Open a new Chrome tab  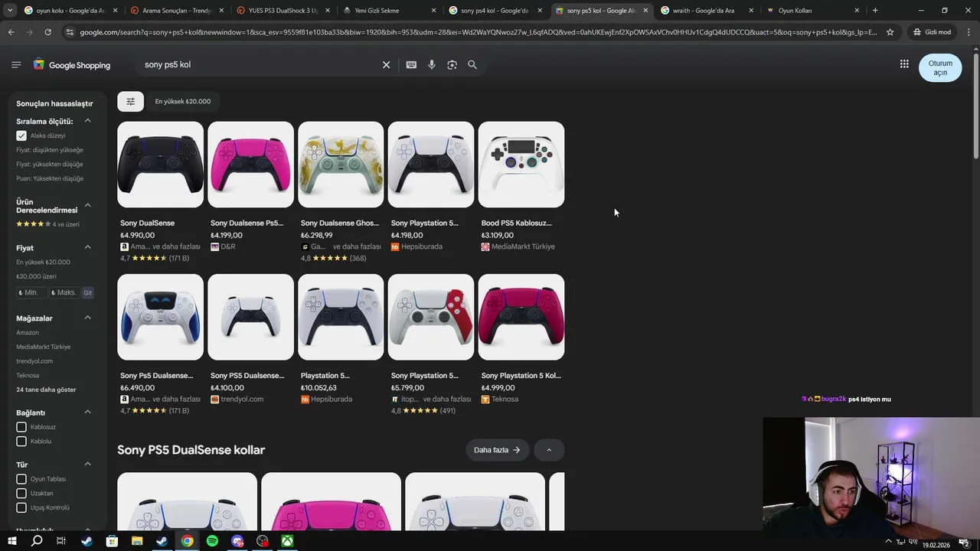click(875, 11)
